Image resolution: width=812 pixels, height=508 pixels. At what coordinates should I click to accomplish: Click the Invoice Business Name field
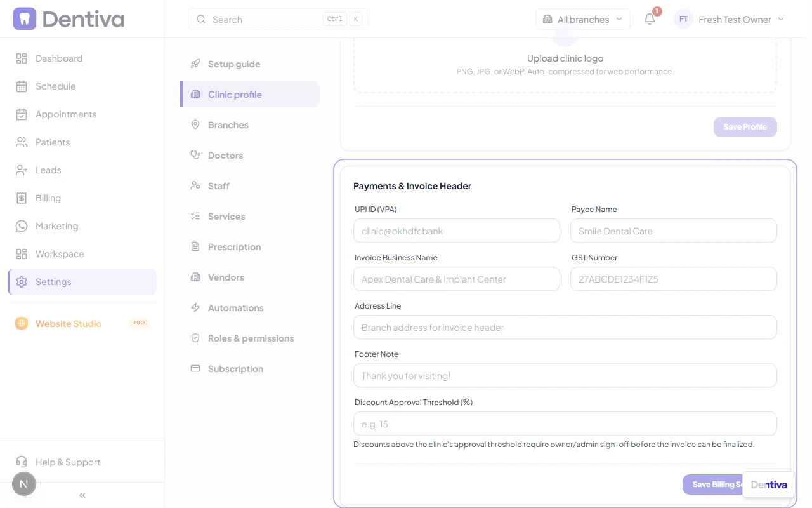point(457,279)
